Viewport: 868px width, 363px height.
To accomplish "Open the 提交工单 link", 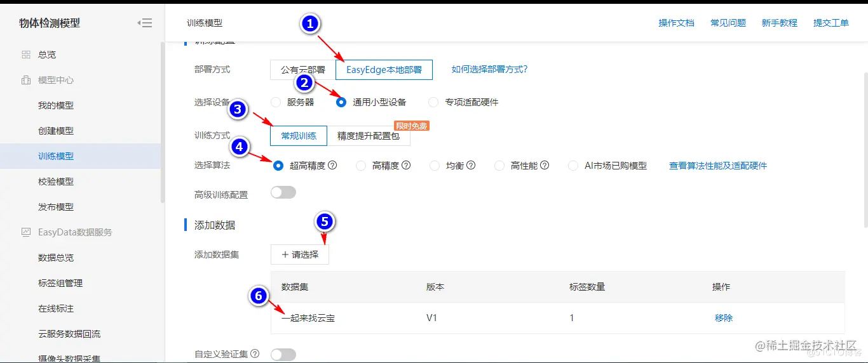I will [x=831, y=23].
